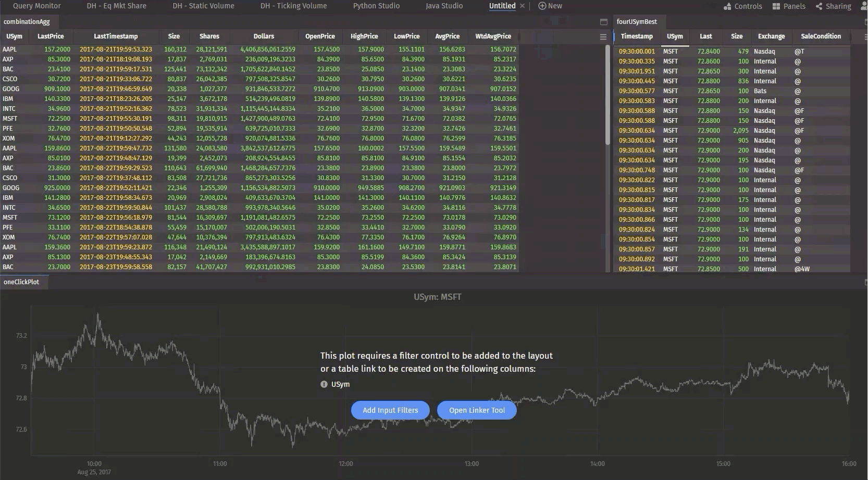Click the SaleCondition column header
The height and width of the screenshot is (480, 868).
(821, 36)
